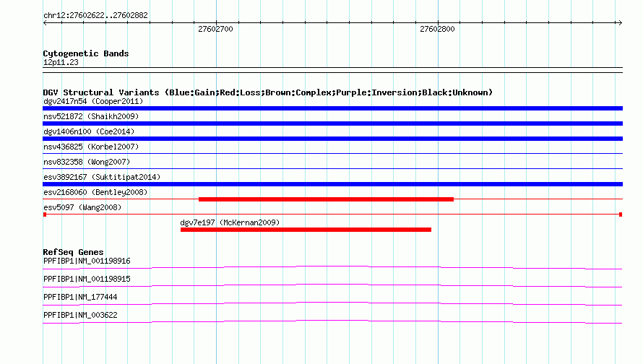643x364 pixels.
Task: Select the nsv832358 (Wong2007) label
Action: [x=87, y=162]
